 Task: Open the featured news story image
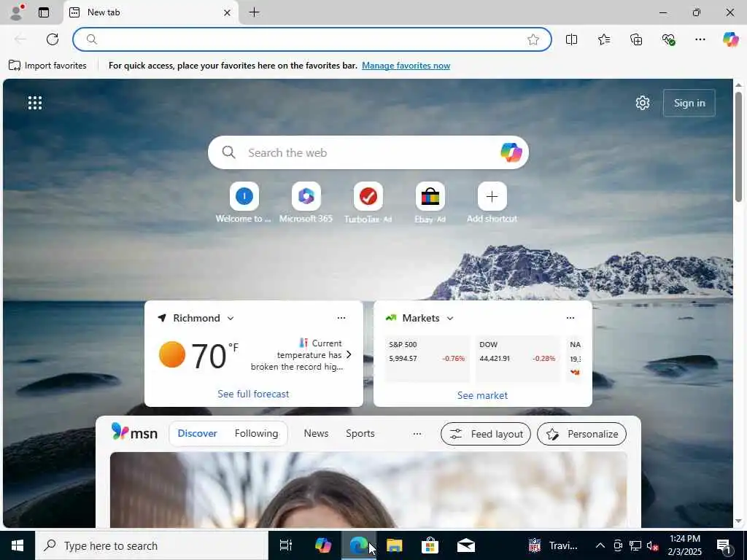368,489
